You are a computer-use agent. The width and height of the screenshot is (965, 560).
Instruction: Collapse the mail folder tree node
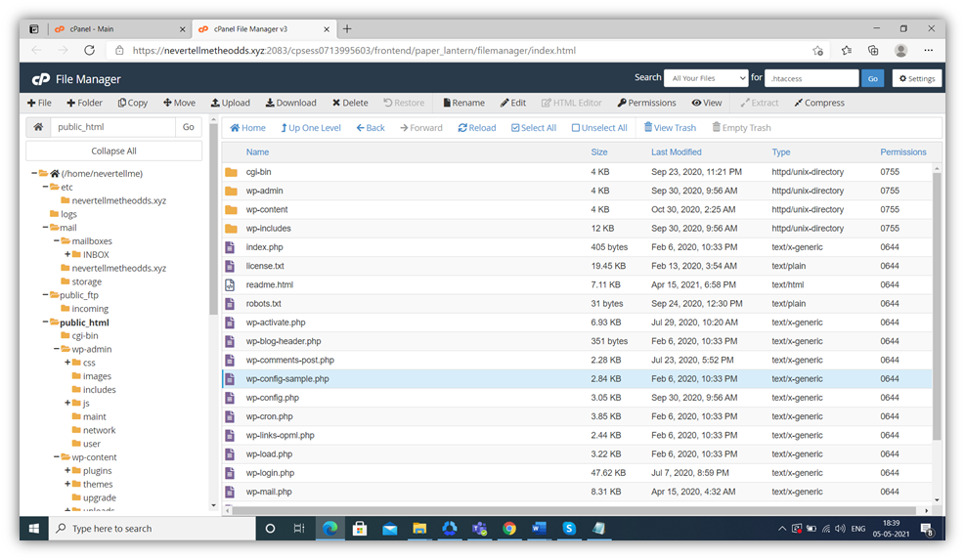(45, 228)
